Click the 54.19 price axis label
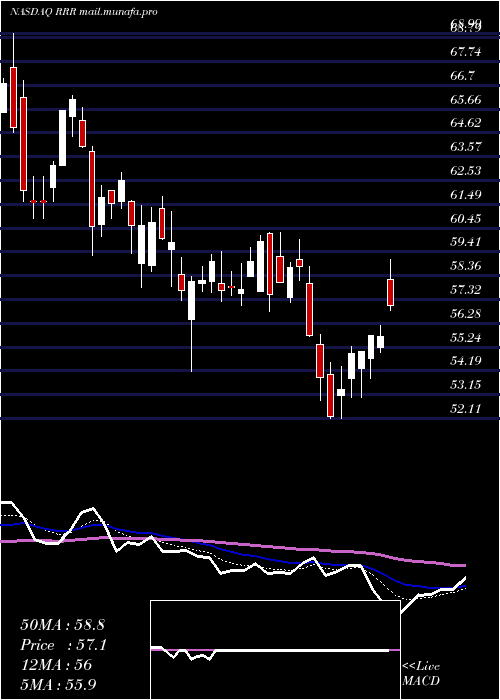500x700 pixels. click(x=466, y=361)
